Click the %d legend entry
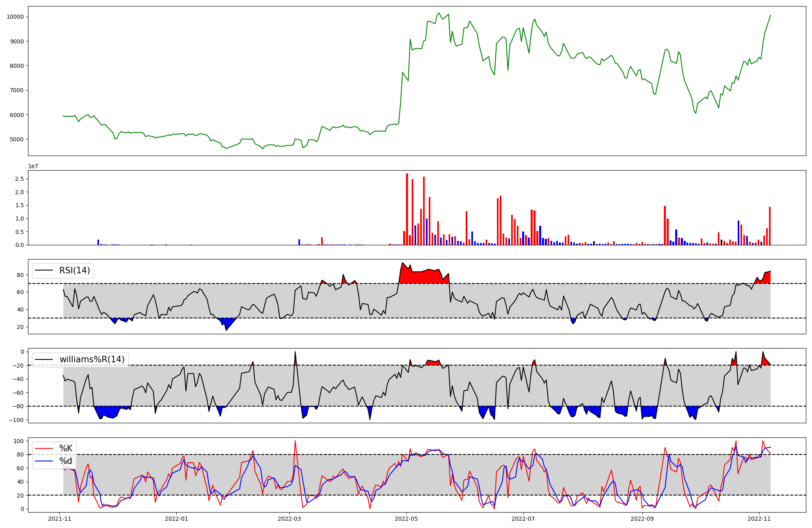 [66, 461]
